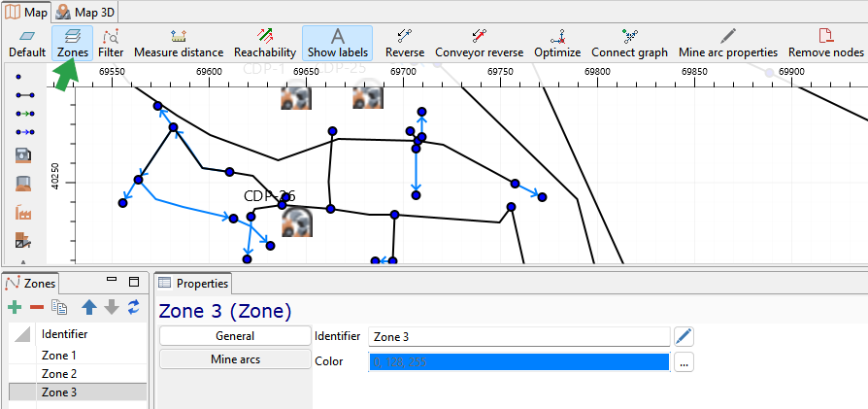Image resolution: width=868 pixels, height=409 pixels.
Task: Click the gray triangle select-all corner cell
Action: pos(22,334)
